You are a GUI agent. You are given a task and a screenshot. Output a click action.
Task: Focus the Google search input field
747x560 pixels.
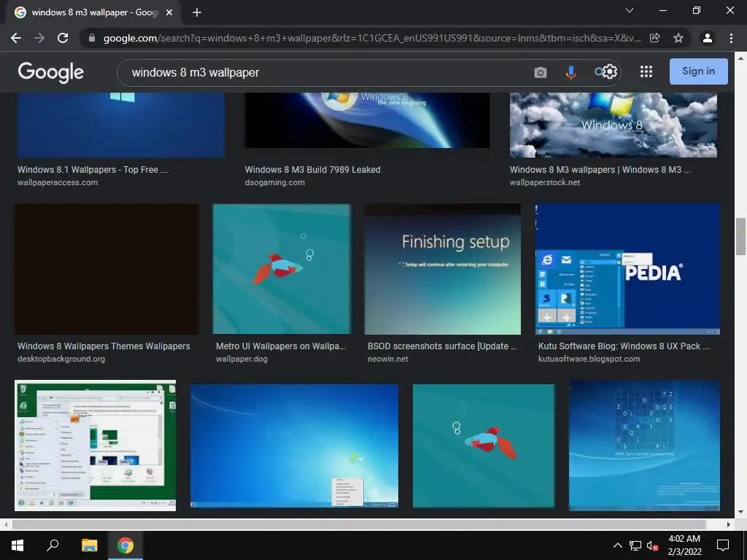click(324, 72)
